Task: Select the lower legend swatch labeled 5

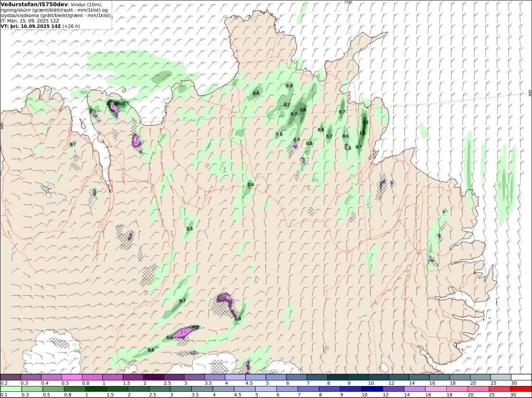Action: coord(266,389)
